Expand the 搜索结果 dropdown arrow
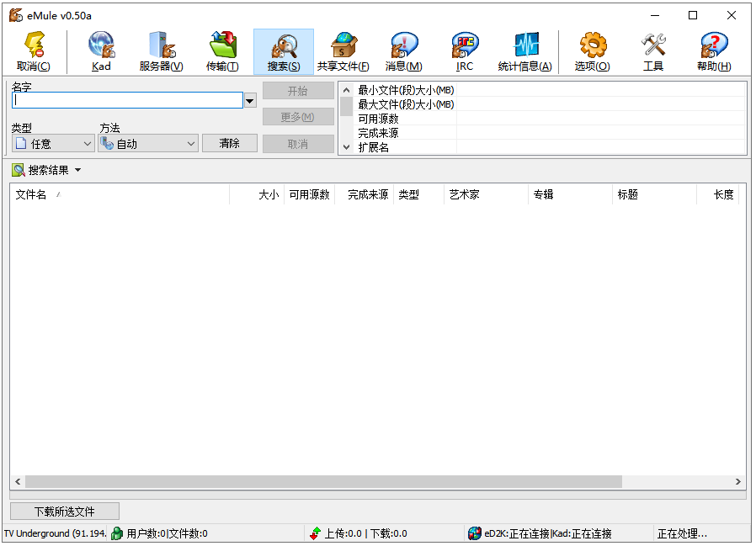 click(78, 170)
